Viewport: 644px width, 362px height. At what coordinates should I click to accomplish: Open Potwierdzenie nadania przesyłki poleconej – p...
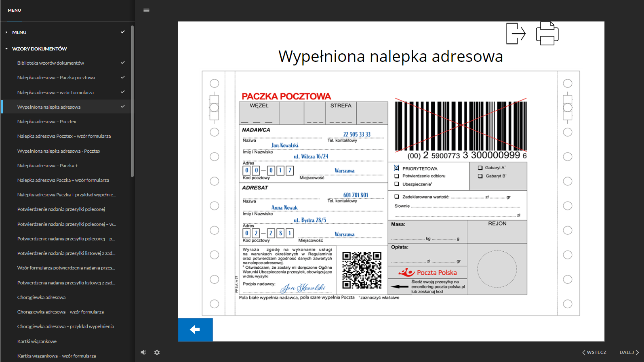click(66, 239)
